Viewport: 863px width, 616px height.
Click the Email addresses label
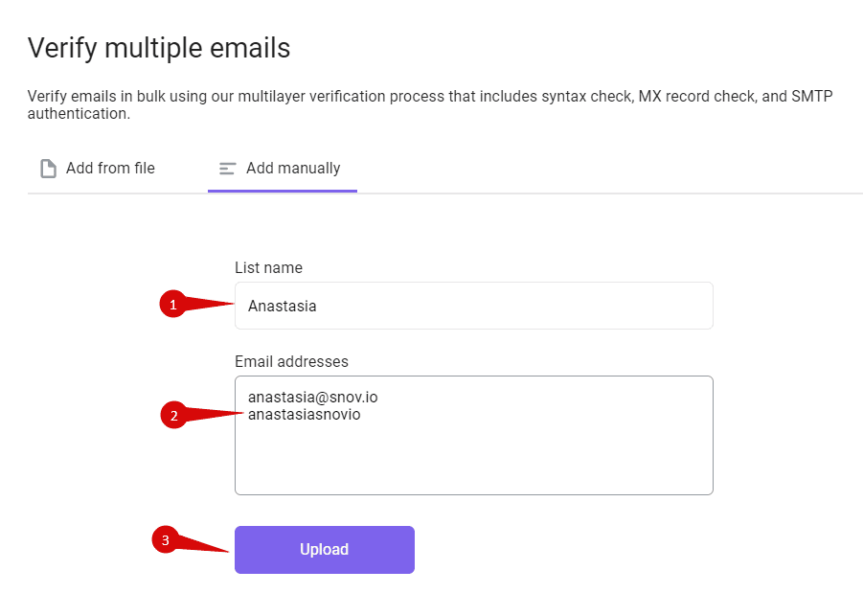(291, 362)
